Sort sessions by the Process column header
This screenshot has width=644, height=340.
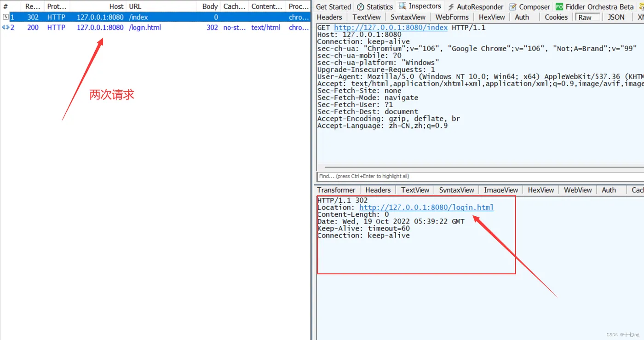point(299,6)
